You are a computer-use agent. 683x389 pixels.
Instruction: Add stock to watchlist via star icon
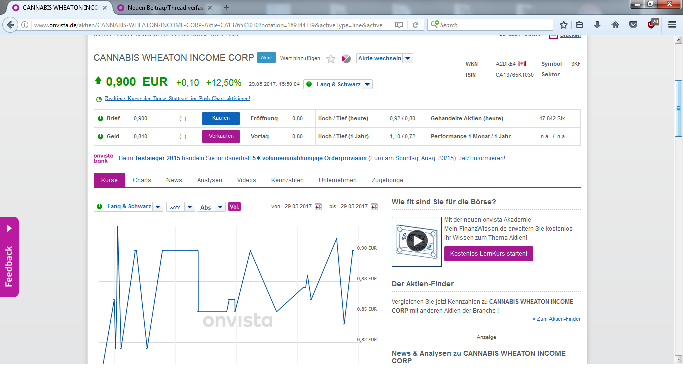[331, 58]
